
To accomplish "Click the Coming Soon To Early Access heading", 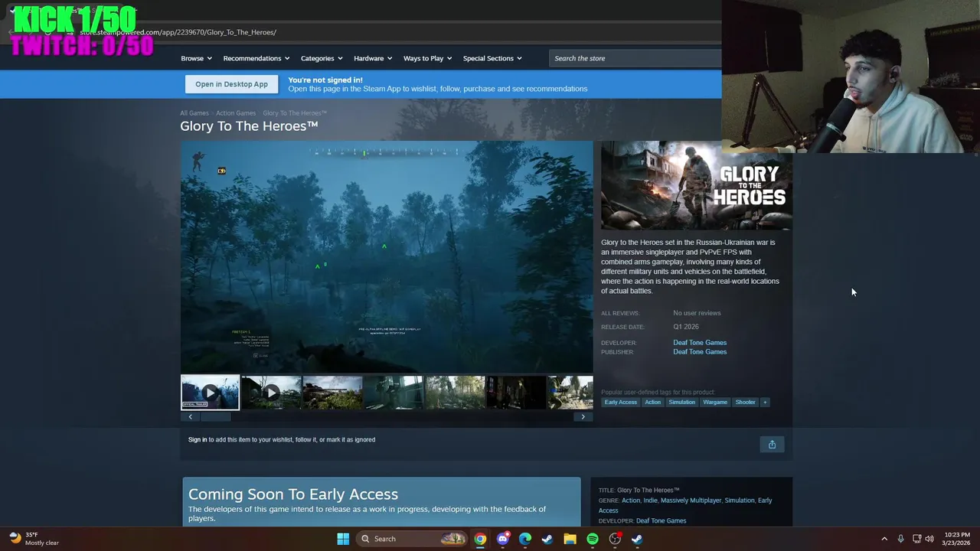I will (293, 494).
